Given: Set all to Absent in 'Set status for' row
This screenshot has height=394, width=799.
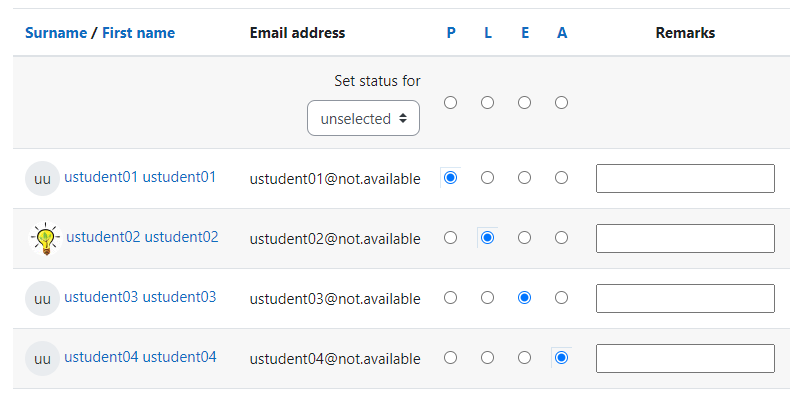Looking at the screenshot, I should (x=562, y=103).
